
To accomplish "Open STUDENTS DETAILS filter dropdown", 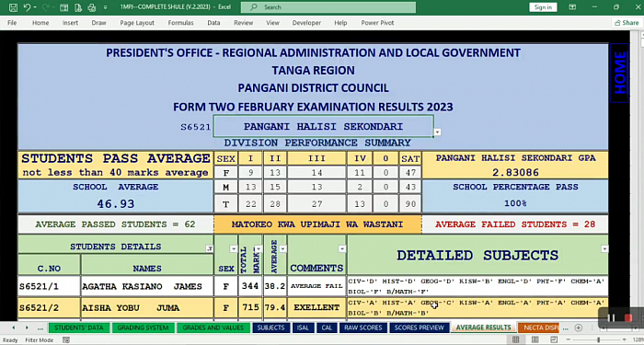I will click(x=210, y=248).
